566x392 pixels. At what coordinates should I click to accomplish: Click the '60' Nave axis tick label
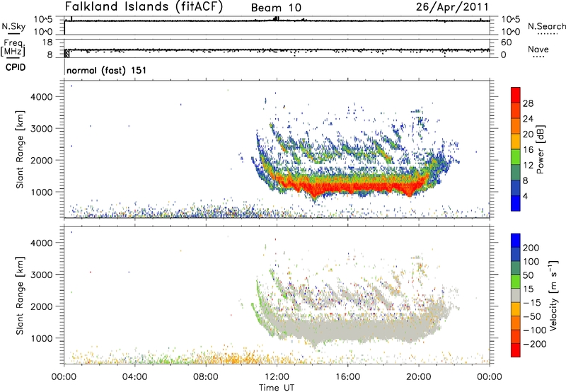(x=506, y=42)
